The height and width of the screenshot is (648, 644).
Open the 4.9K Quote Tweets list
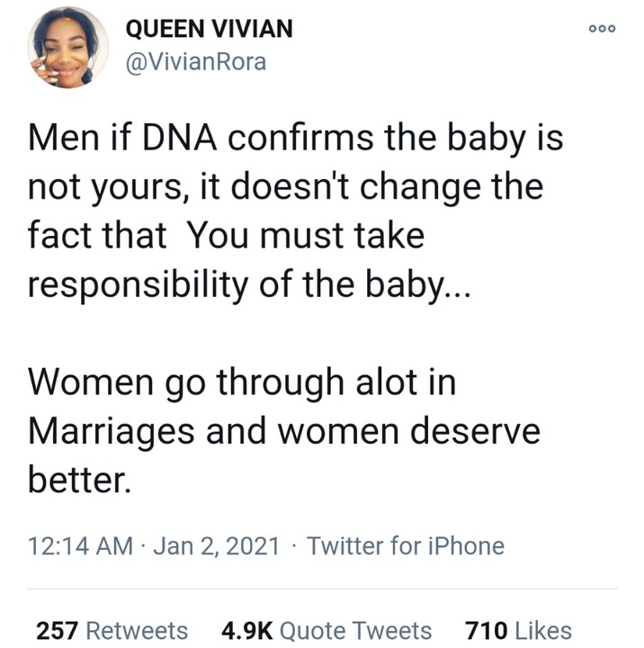pos(326,630)
